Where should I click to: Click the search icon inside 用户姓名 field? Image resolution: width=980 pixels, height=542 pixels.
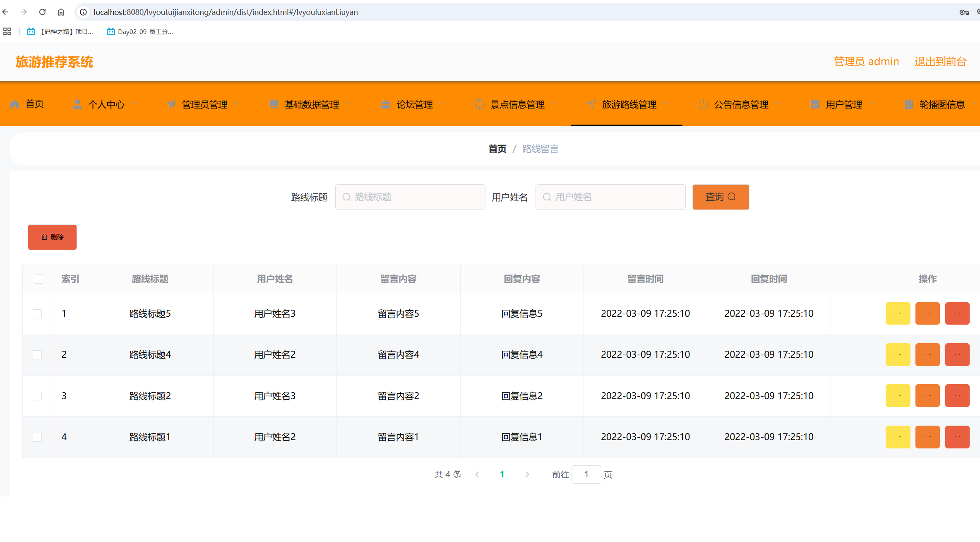pyautogui.click(x=547, y=197)
